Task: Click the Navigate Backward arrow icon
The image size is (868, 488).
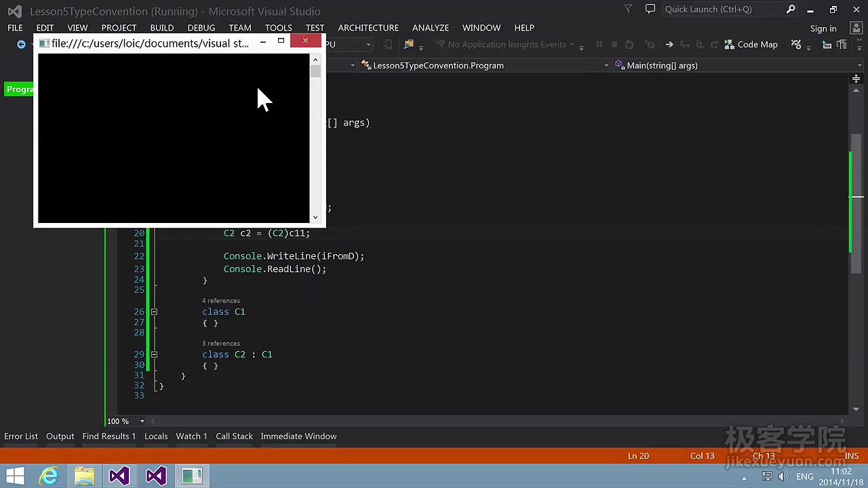Action: click(x=21, y=45)
